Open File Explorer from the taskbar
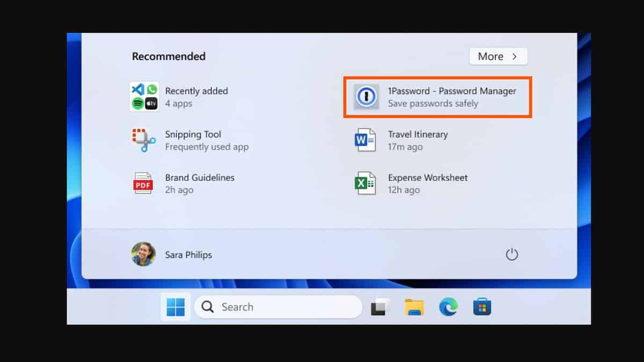The width and height of the screenshot is (644, 362). 414,307
